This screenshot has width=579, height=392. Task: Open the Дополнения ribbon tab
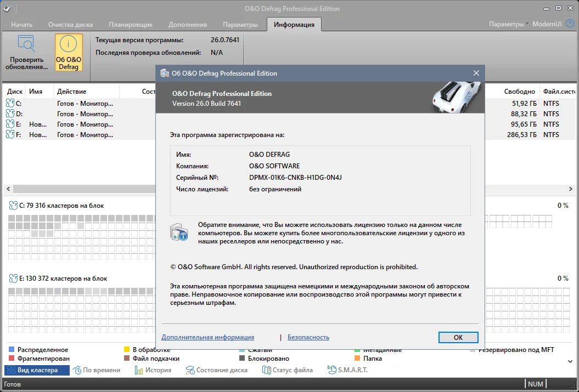click(x=188, y=24)
